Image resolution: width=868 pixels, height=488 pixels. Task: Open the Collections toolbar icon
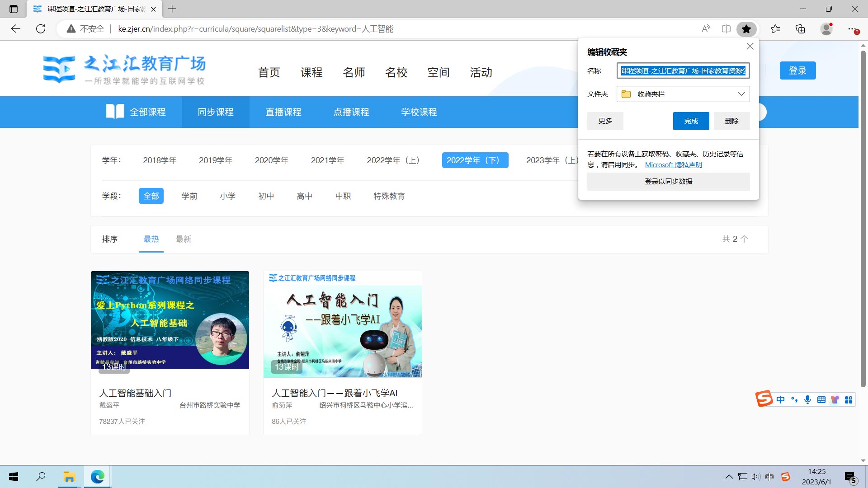pos(800,29)
